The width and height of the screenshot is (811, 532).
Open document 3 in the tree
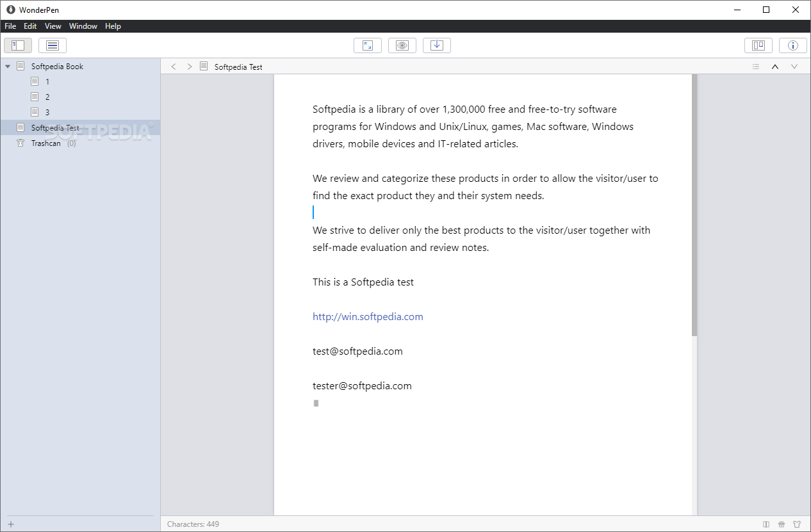coord(47,113)
